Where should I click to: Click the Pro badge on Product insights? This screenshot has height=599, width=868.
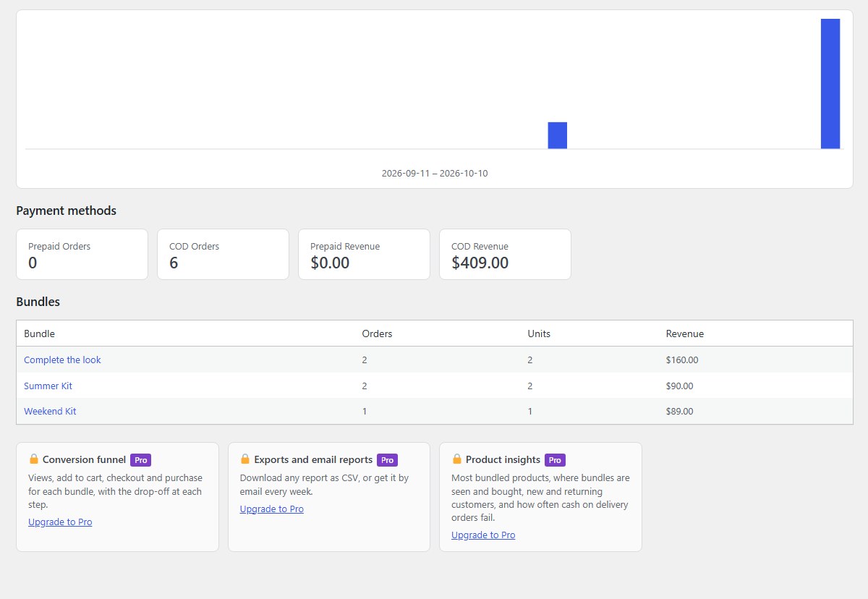click(555, 459)
